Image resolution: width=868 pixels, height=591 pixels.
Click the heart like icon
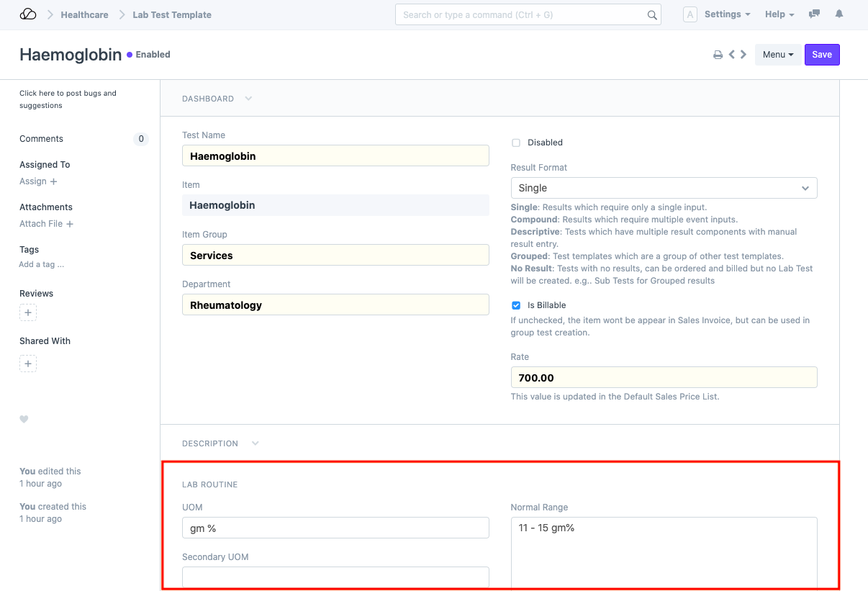tap(24, 419)
